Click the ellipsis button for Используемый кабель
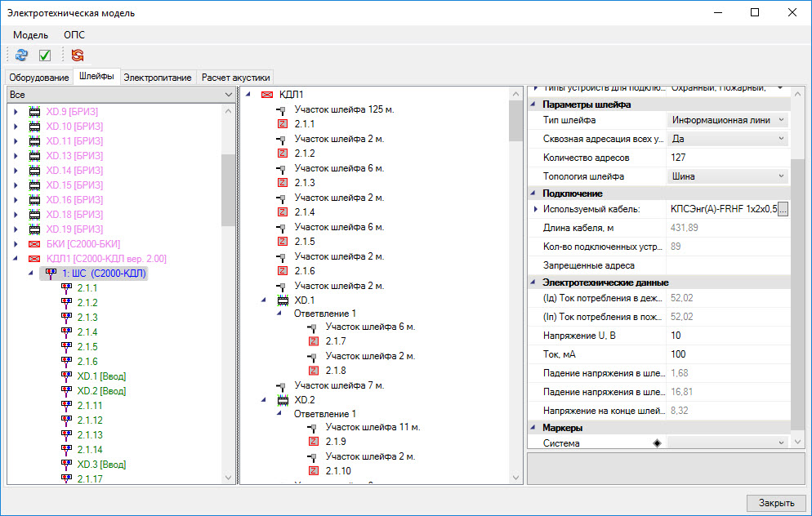Image resolution: width=812 pixels, height=516 pixels. point(783,210)
